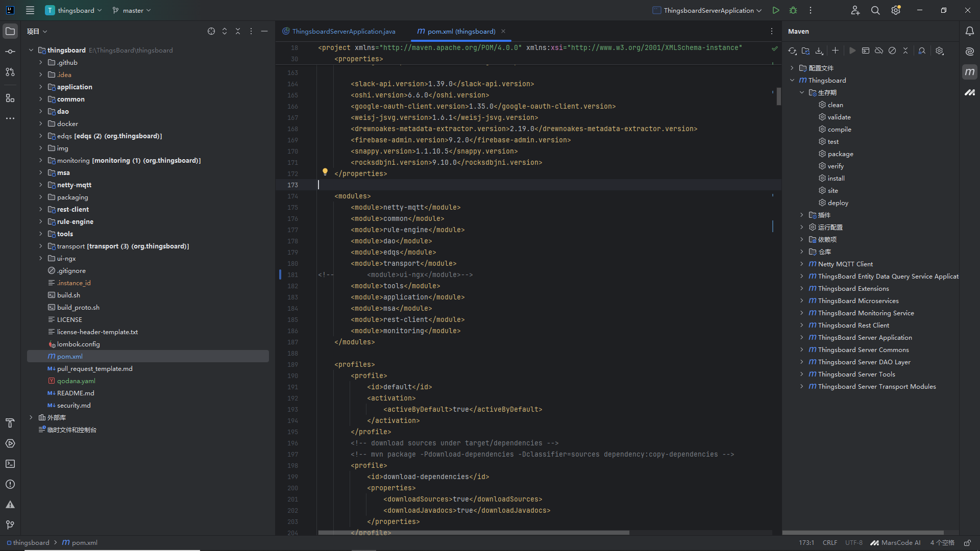Open MarsCode AI side panel icon
This screenshot has width=980, height=551.
click(970, 92)
